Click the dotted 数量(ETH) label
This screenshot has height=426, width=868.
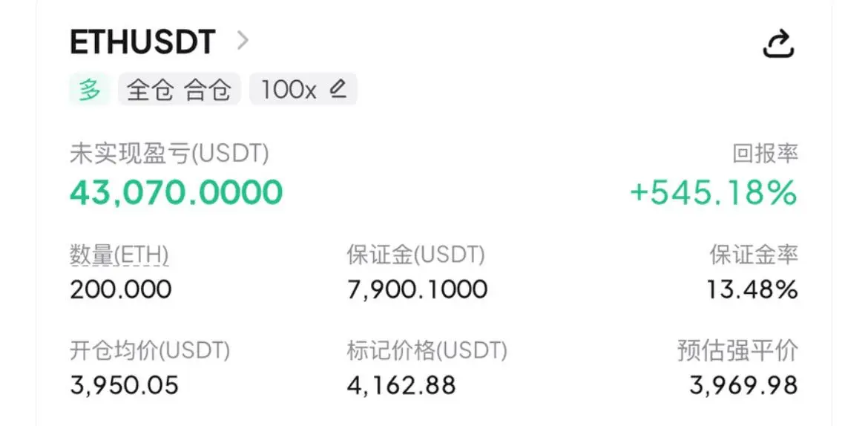(119, 255)
